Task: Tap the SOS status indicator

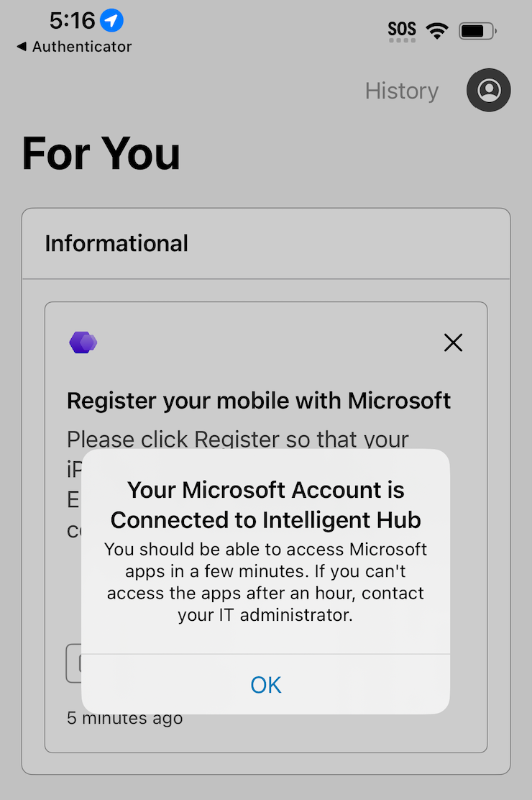Action: coord(402,30)
